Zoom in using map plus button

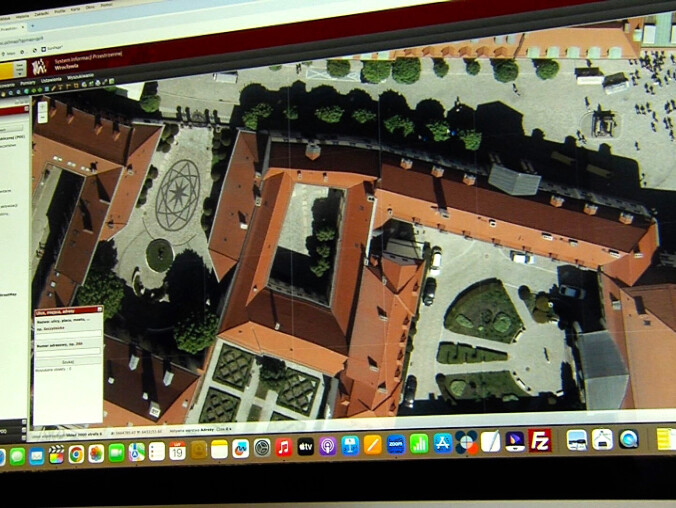(43, 105)
